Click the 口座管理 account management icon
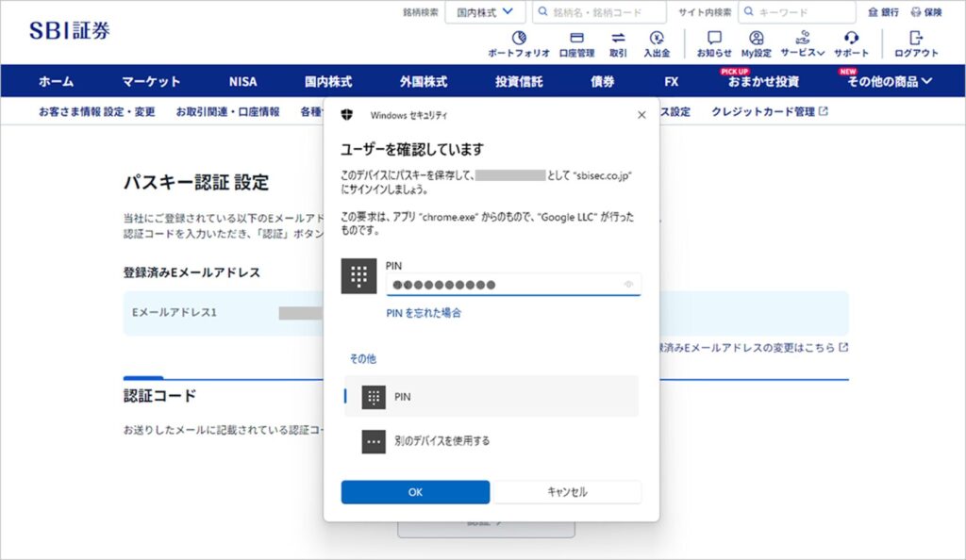Viewport: 966px width, 560px height. tap(576, 43)
